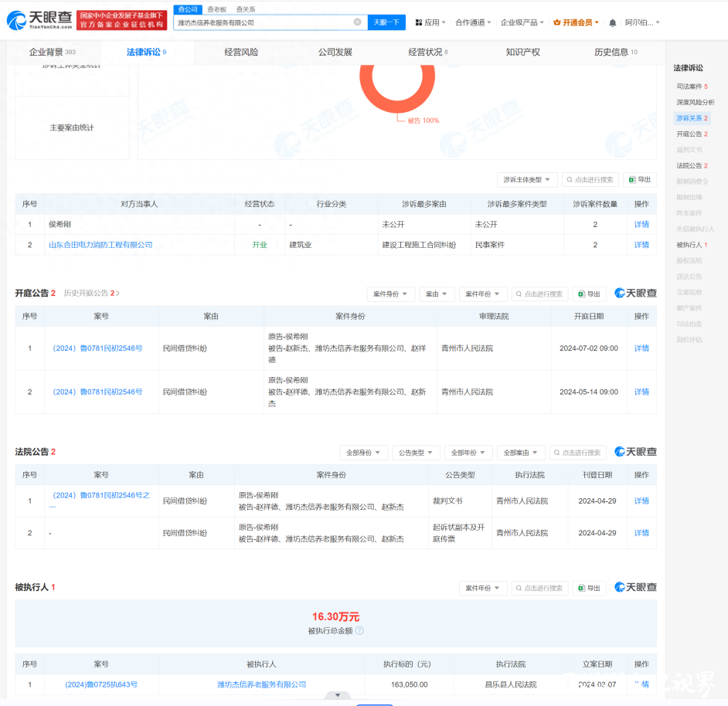The width and height of the screenshot is (728, 706).
Task: Open 详情 for hearing on 2024-05-14
Action: coord(641,392)
